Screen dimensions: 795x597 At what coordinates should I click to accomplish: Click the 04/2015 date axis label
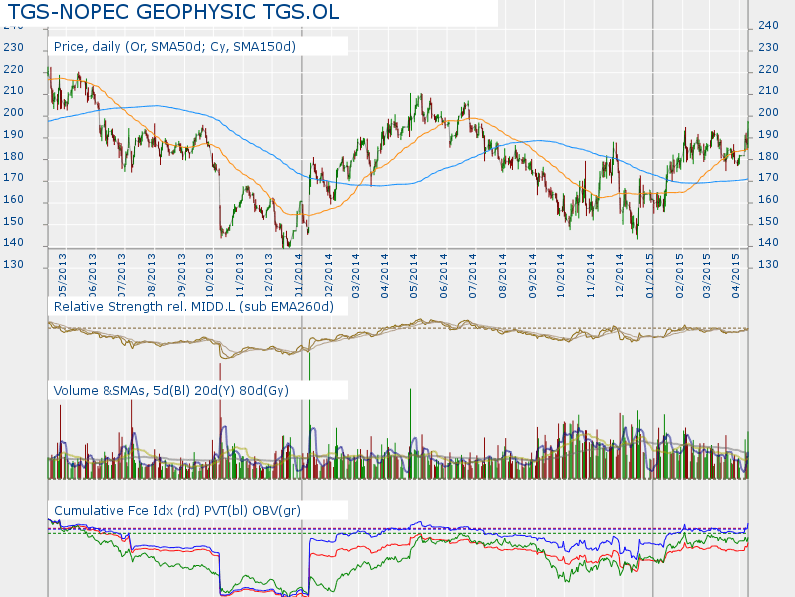[x=736, y=275]
